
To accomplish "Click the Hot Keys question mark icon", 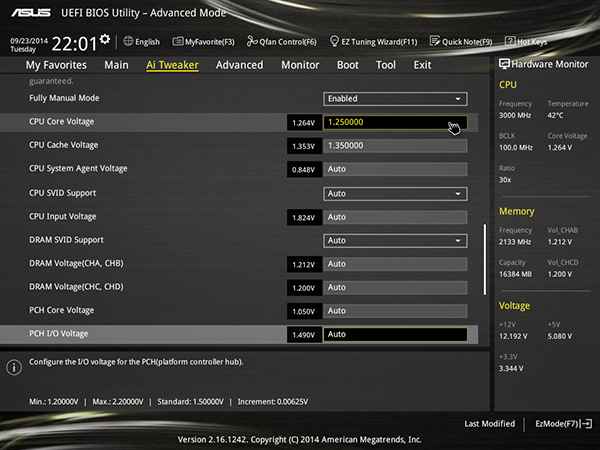I will 510,41.
